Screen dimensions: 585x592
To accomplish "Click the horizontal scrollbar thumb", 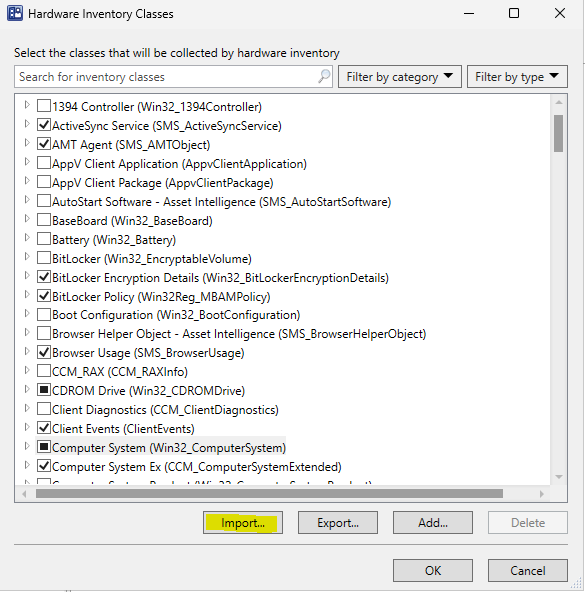I will click(x=269, y=493).
